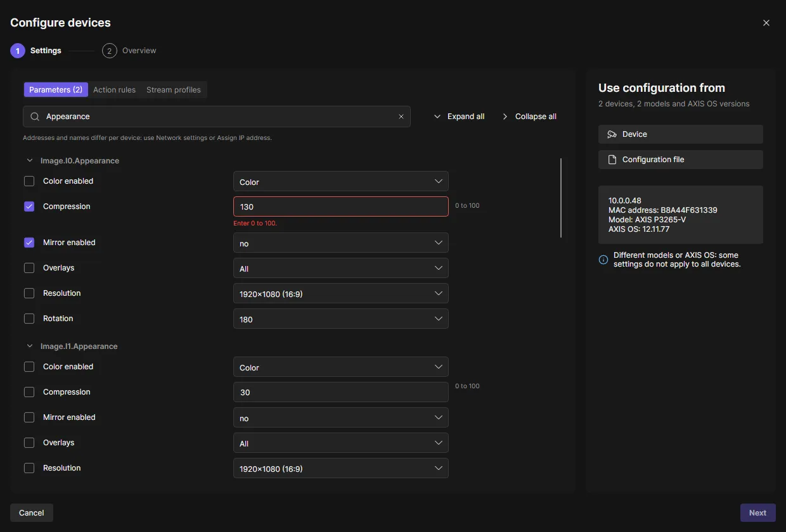Choose Device as configuration source

681,134
